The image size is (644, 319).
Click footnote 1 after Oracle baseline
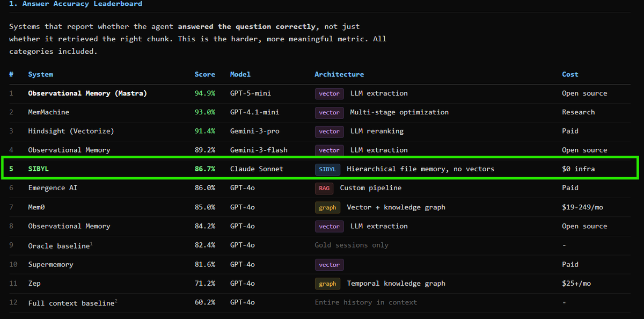click(92, 244)
